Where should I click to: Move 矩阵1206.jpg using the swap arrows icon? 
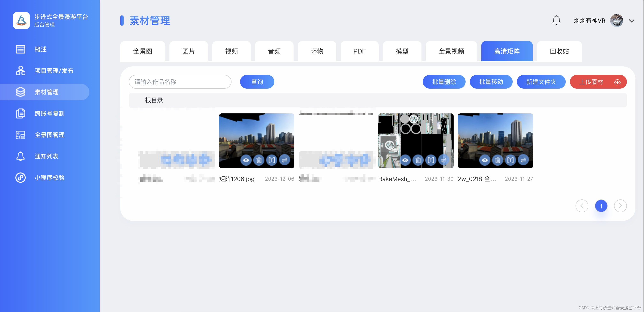[x=284, y=160]
